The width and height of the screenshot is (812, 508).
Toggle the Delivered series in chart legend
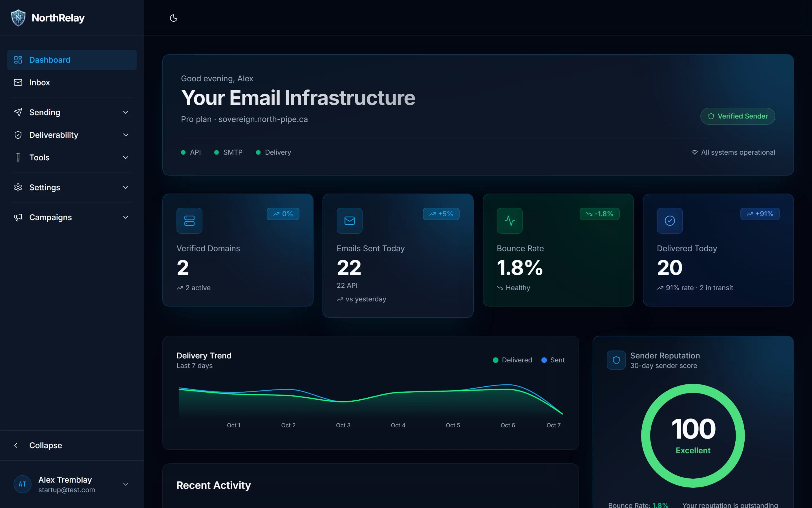(512, 360)
